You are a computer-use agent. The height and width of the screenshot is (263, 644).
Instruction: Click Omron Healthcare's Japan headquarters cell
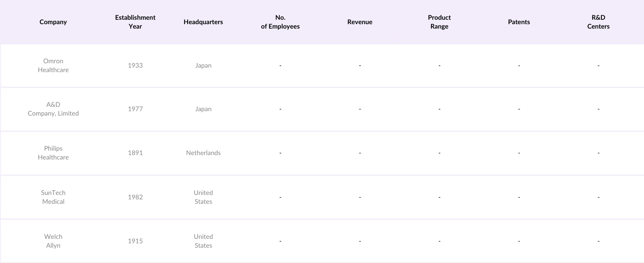(203, 66)
